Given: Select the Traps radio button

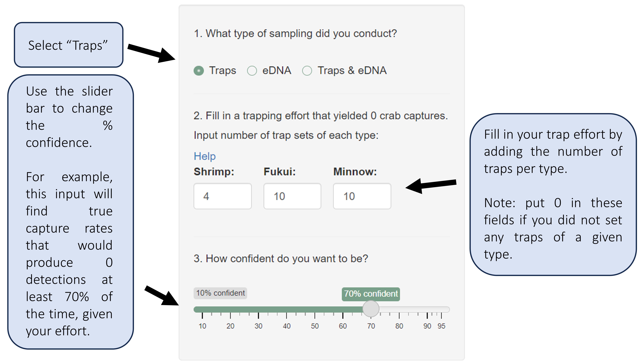Looking at the screenshot, I should (199, 71).
